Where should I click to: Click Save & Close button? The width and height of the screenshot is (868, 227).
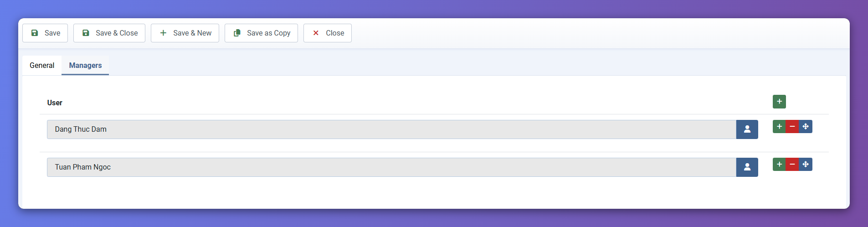(109, 33)
